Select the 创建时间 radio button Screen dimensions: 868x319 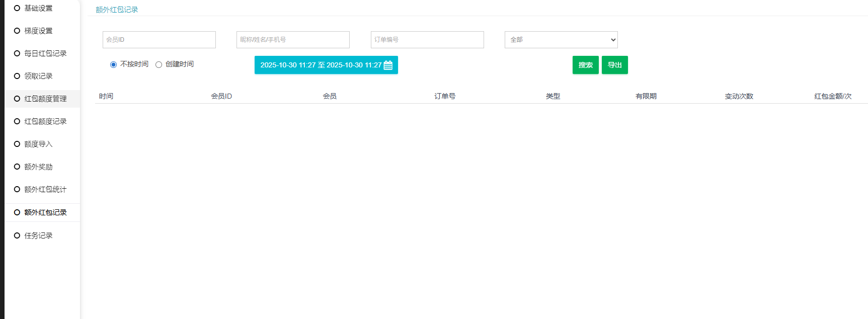coord(159,64)
